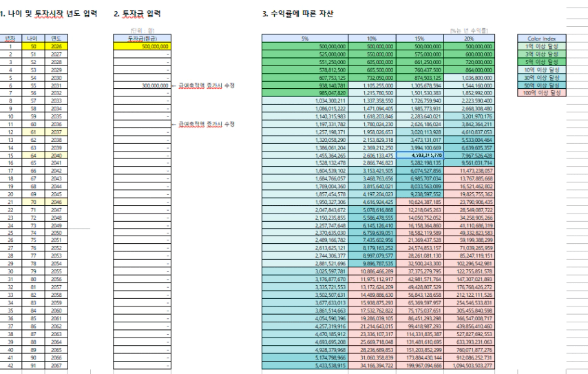Select the cell with value 10,624,387,185
This screenshot has height=374, width=588.
[x=420, y=202]
